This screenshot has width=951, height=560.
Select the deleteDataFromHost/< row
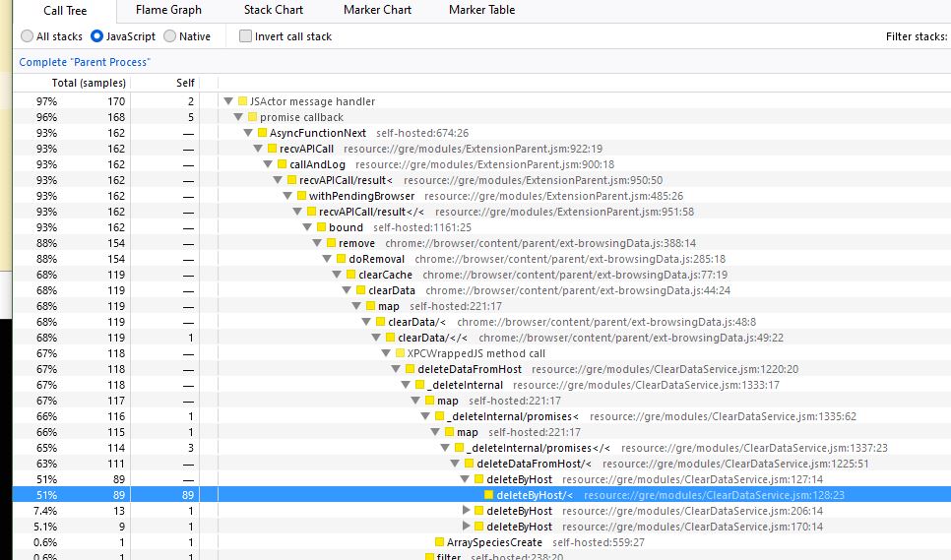tap(481, 464)
